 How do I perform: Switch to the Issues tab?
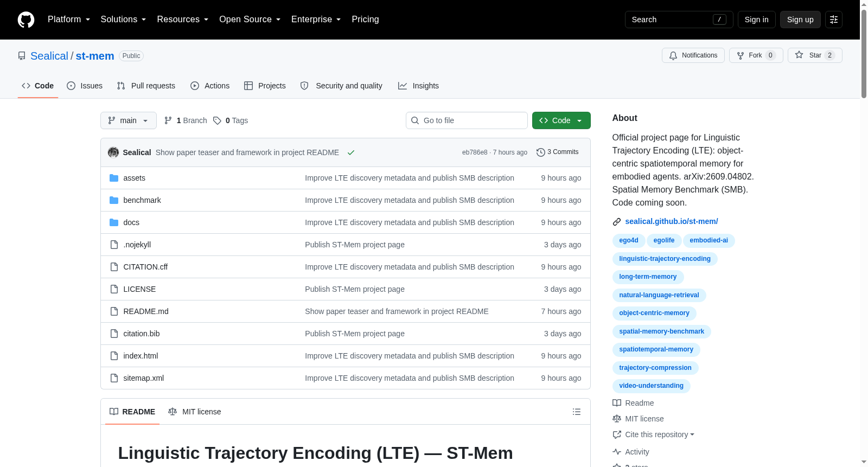tap(85, 86)
